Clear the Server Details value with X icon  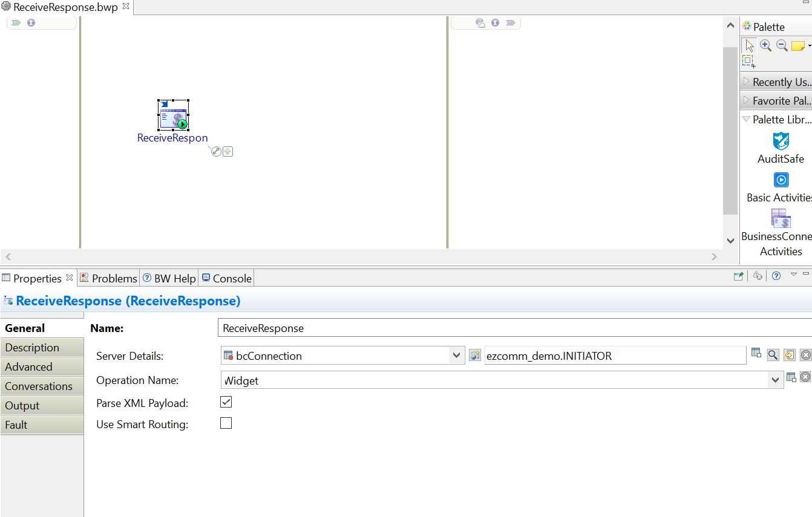[805, 355]
